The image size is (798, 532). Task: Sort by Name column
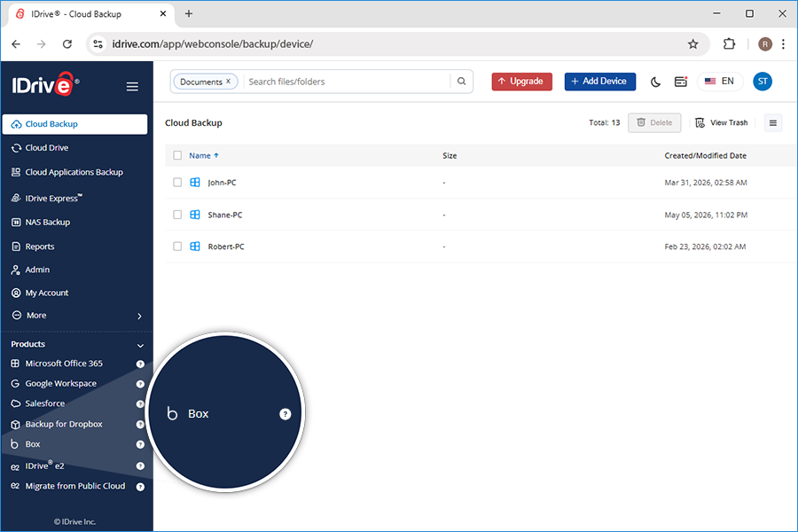point(204,156)
